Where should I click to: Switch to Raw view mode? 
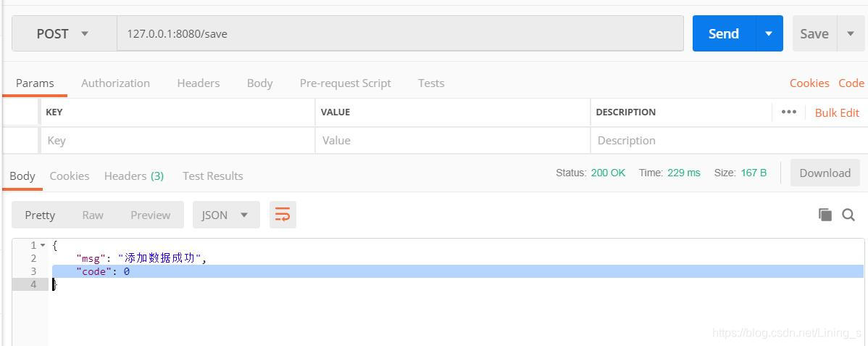(x=93, y=215)
